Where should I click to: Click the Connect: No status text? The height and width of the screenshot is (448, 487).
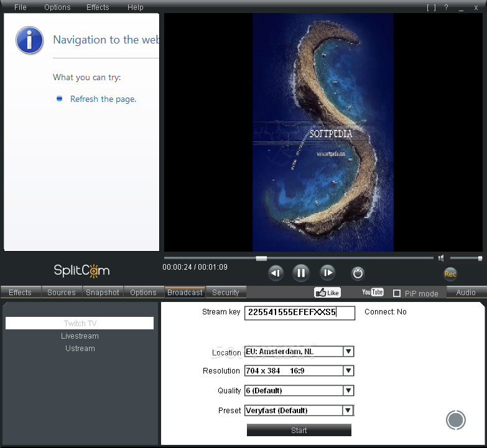(386, 312)
